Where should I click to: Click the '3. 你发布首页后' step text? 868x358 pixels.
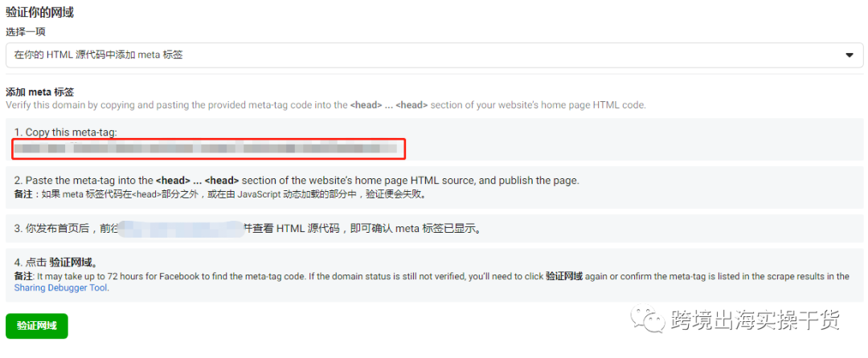(x=247, y=229)
